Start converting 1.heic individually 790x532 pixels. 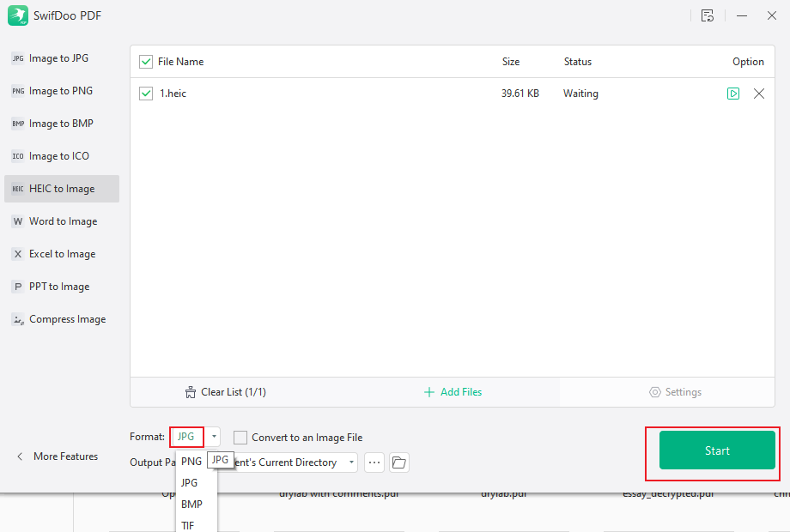(732, 93)
